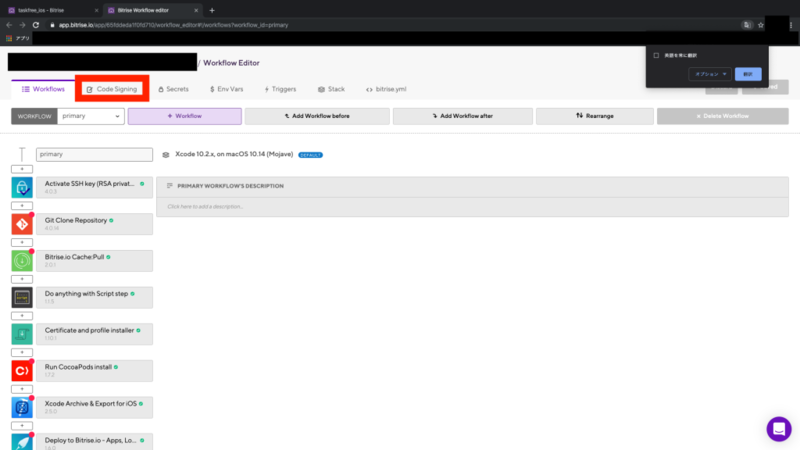Add step between Xcode Archive and Deploy
This screenshot has width=800, height=450.
[x=22, y=426]
